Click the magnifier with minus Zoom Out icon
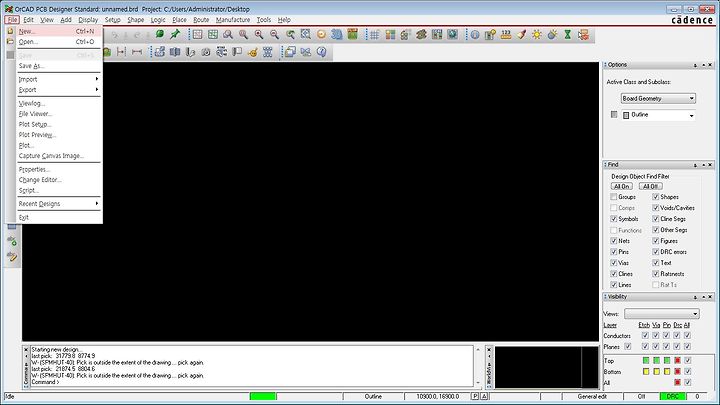Viewport: 720px width, 405px height. pos(275,34)
